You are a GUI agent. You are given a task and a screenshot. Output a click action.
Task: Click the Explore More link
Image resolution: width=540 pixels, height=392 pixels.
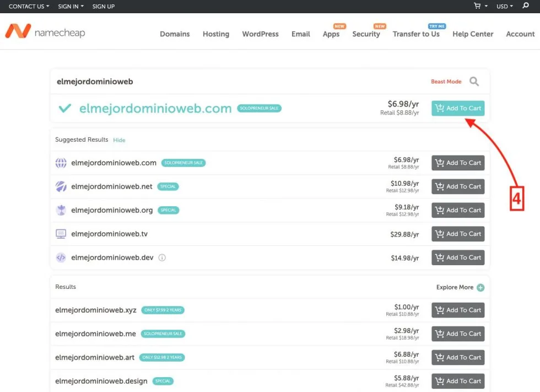(x=455, y=287)
